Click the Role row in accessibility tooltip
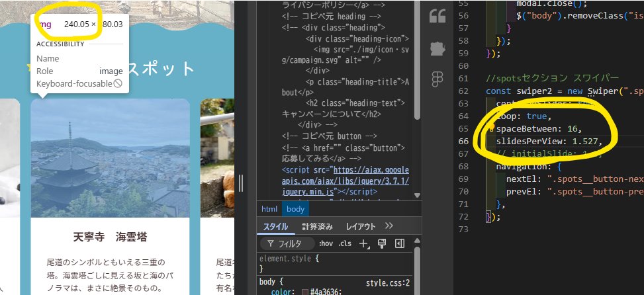 [x=79, y=71]
